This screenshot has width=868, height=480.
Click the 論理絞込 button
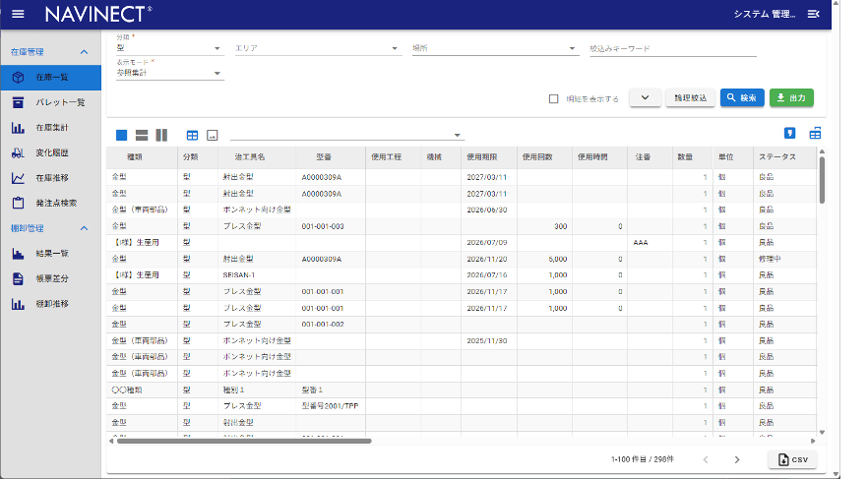(690, 98)
